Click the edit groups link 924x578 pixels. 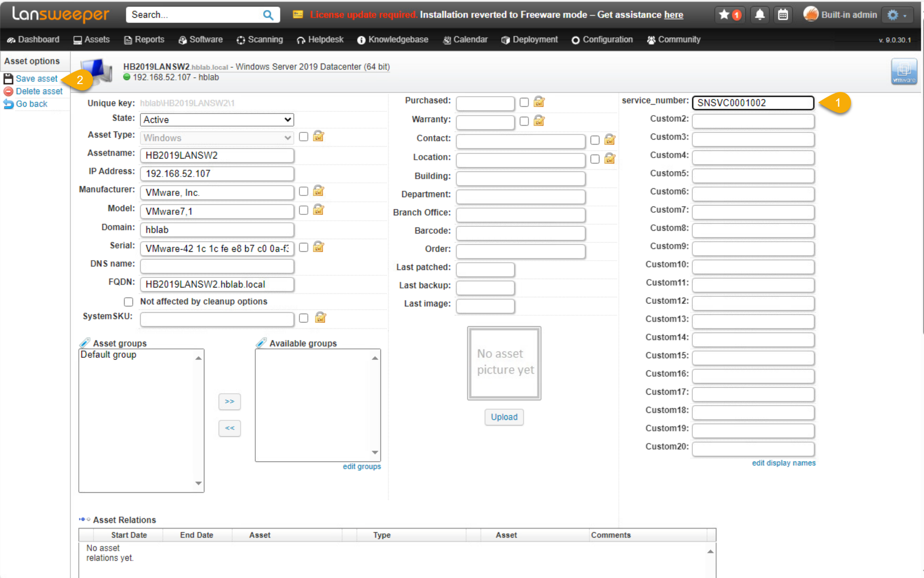coord(362,466)
